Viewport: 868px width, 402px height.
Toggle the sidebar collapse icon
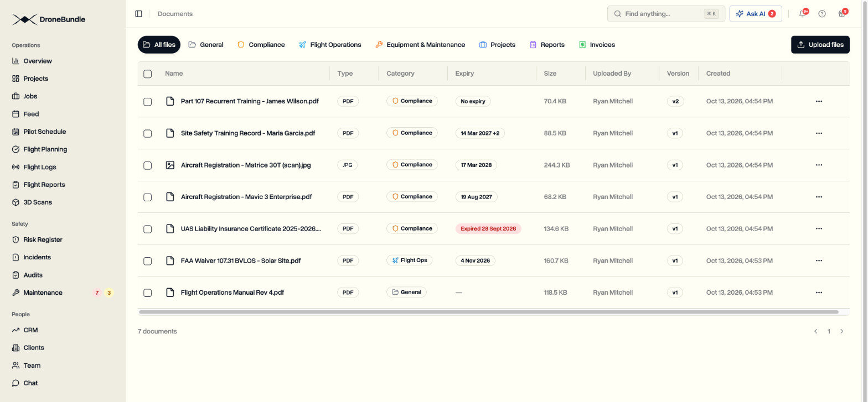[x=138, y=14]
